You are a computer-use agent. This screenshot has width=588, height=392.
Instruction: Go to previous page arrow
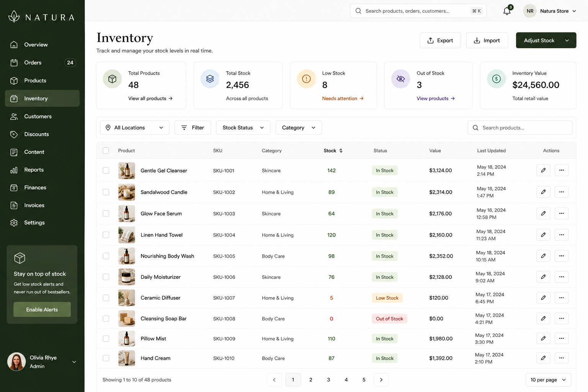[x=274, y=380]
